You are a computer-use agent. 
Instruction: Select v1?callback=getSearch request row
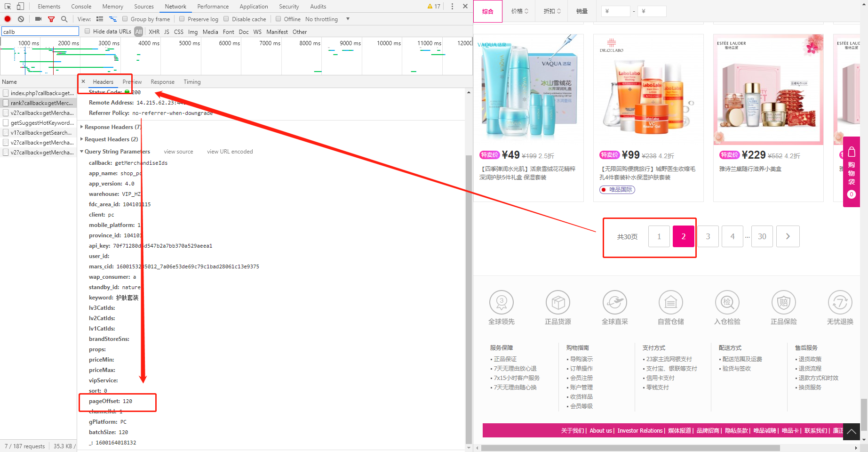(x=38, y=132)
